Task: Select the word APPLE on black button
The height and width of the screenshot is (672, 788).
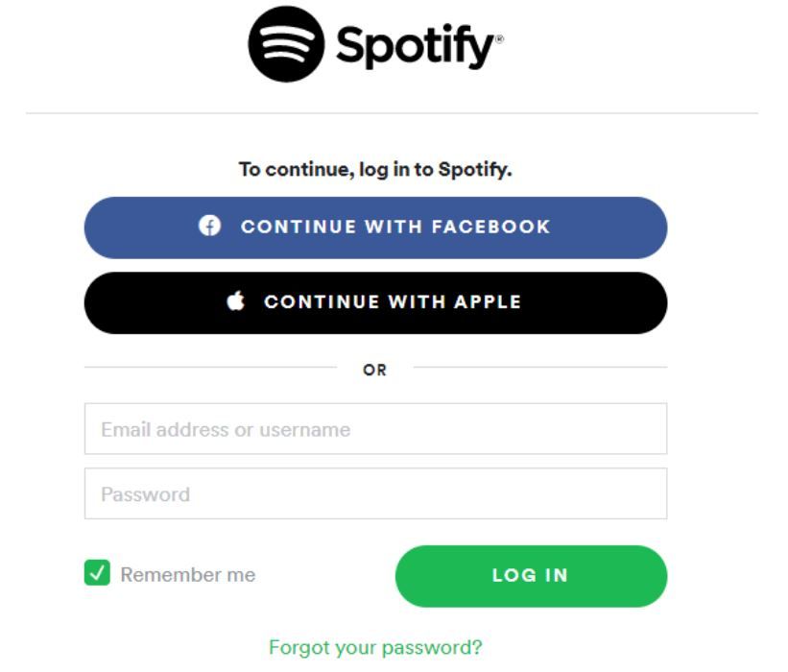Action: (488, 301)
